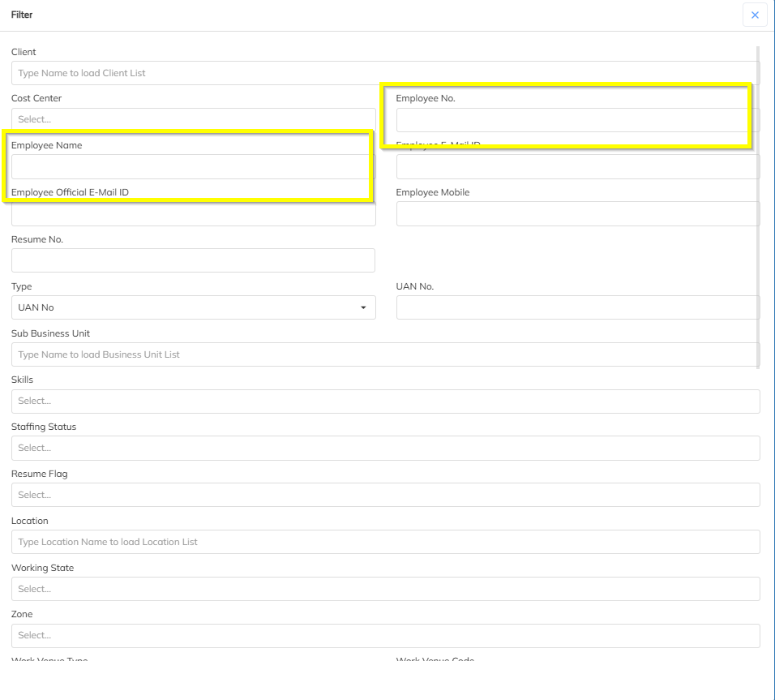Click into the Employee Name field
This screenshot has height=700, width=775.
pos(191,166)
